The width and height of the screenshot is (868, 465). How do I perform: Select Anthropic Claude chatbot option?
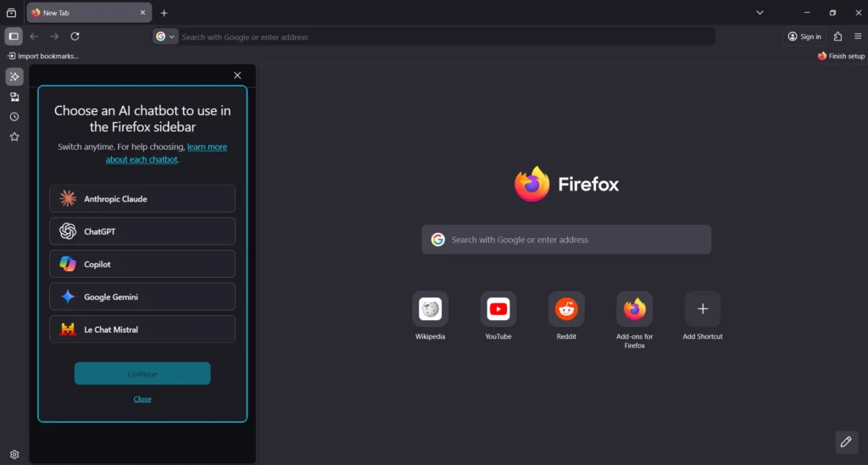pyautogui.click(x=142, y=198)
